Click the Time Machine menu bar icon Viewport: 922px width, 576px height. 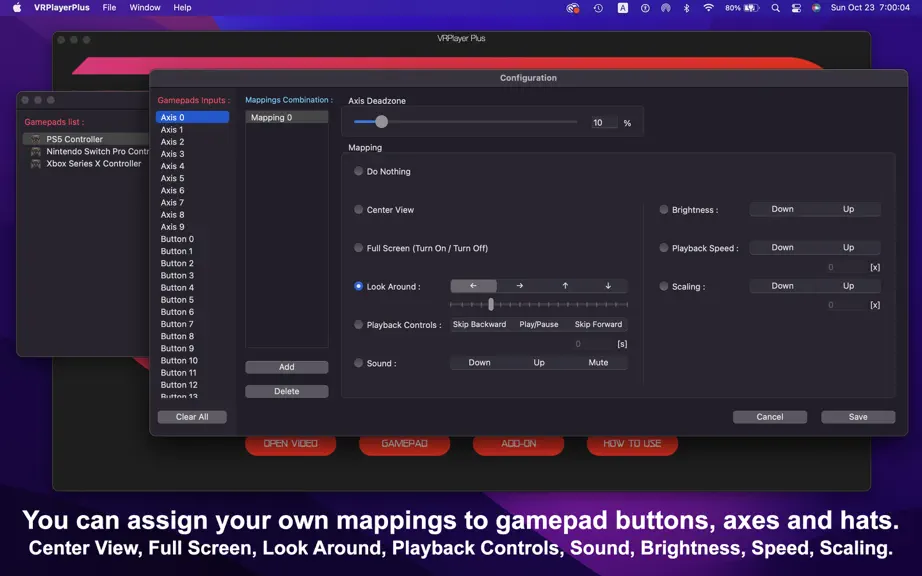[x=598, y=8]
